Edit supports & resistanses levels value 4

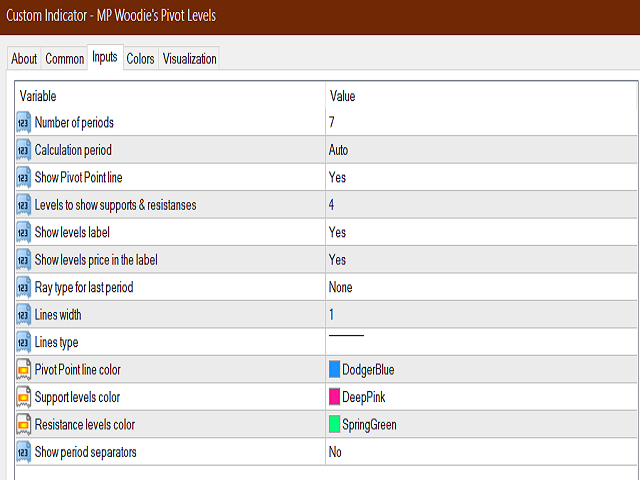tap(481, 204)
